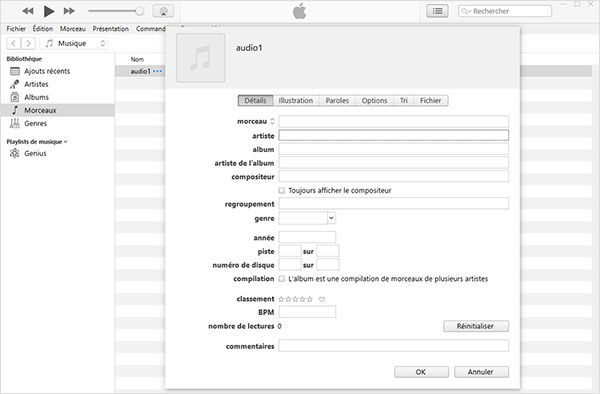Click the année input field
Screen dimensions: 600x394
[x=307, y=238]
